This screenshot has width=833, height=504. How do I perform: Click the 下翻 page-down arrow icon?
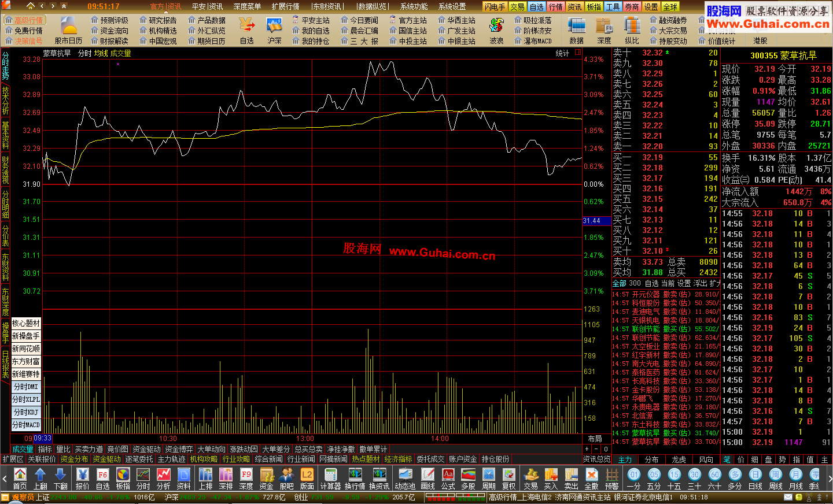click(x=61, y=479)
